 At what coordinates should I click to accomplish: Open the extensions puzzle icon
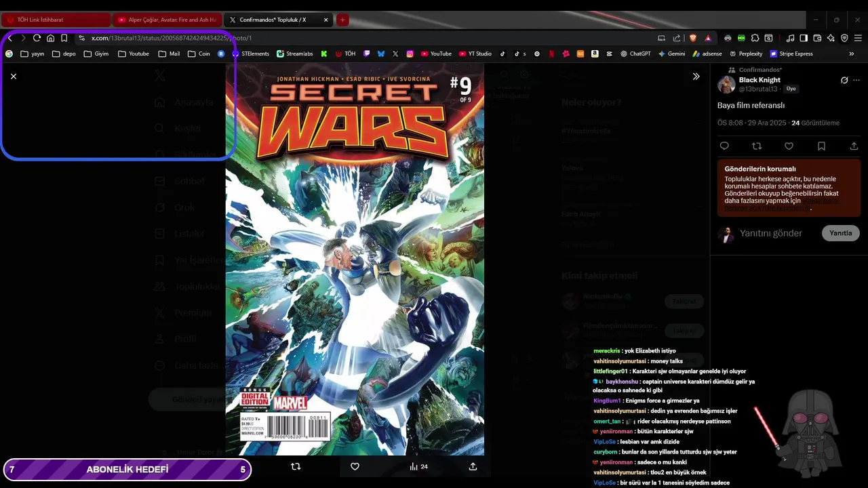click(755, 38)
